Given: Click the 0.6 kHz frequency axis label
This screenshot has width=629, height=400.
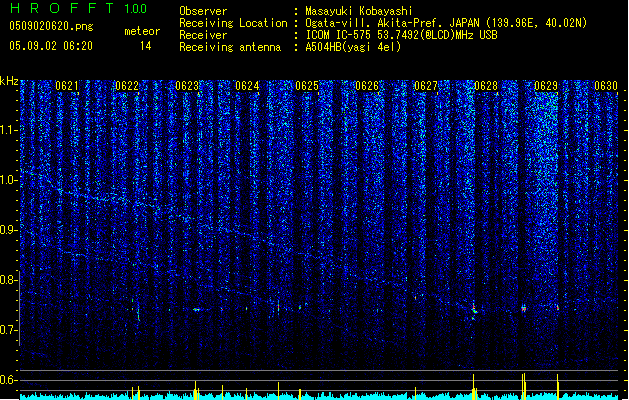Looking at the screenshot, I should point(9,380).
